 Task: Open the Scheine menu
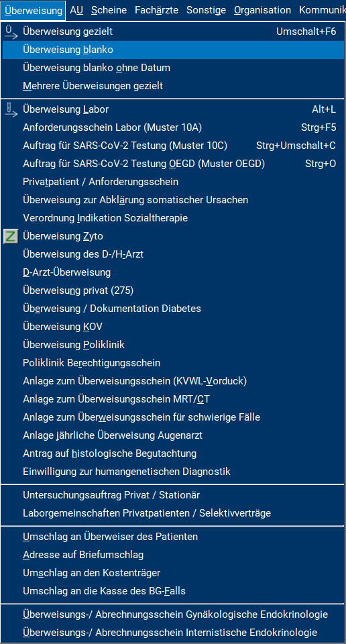(x=109, y=10)
